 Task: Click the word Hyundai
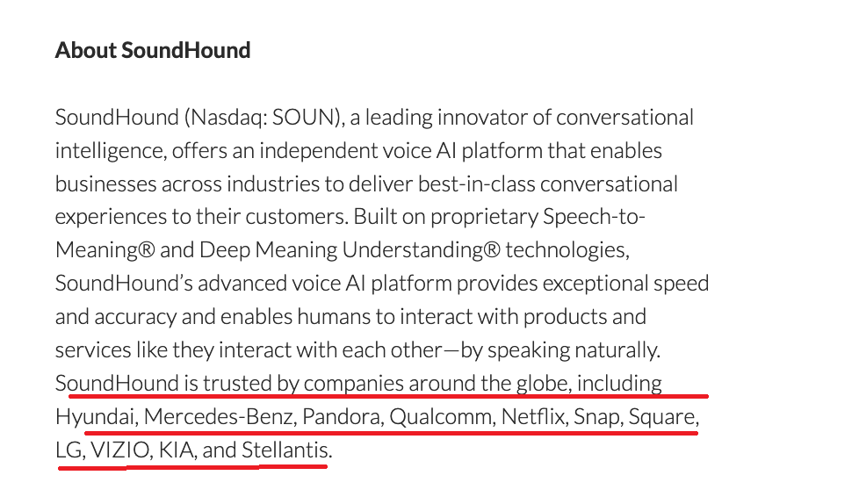[93, 417]
